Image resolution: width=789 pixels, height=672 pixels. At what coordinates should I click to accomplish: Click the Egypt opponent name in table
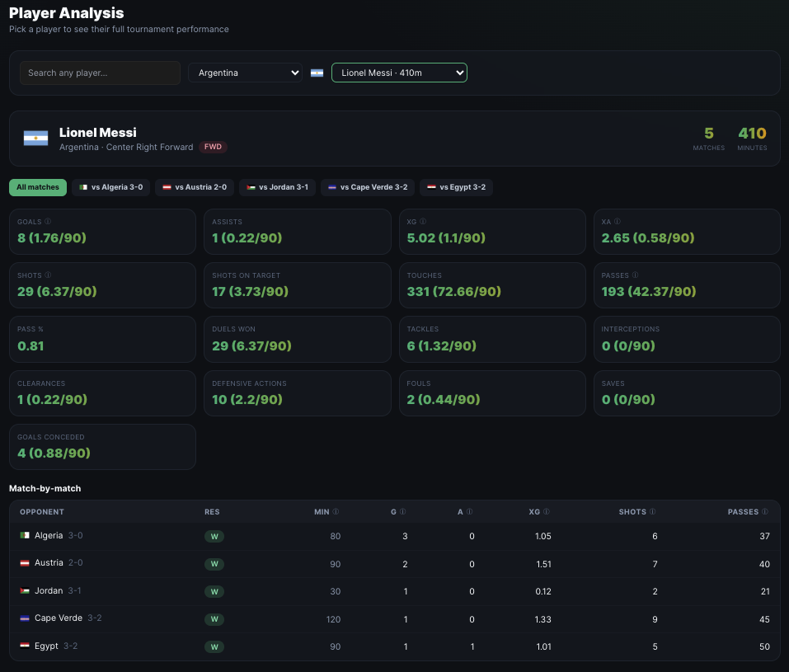46,646
